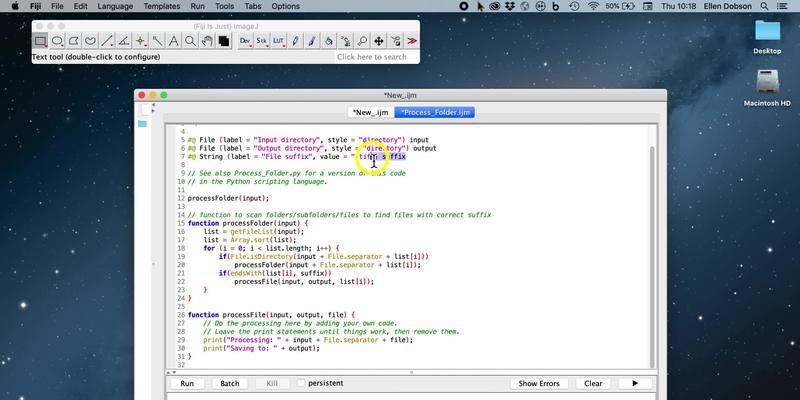Open the Apple menu
The image size is (800, 400).
click(15, 6)
